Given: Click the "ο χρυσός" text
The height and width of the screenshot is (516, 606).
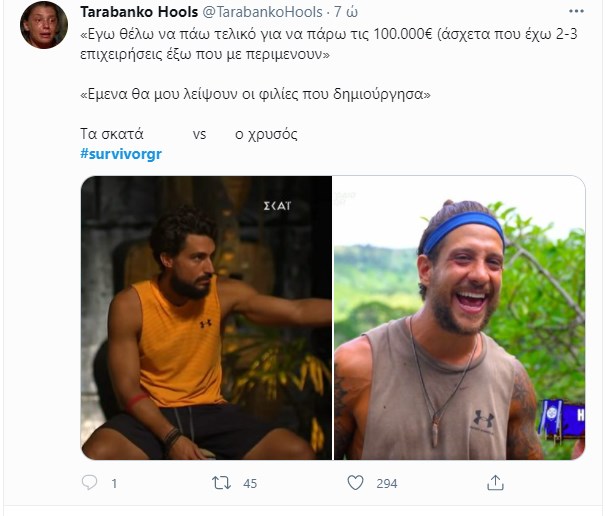Looking at the screenshot, I should pos(265,133).
